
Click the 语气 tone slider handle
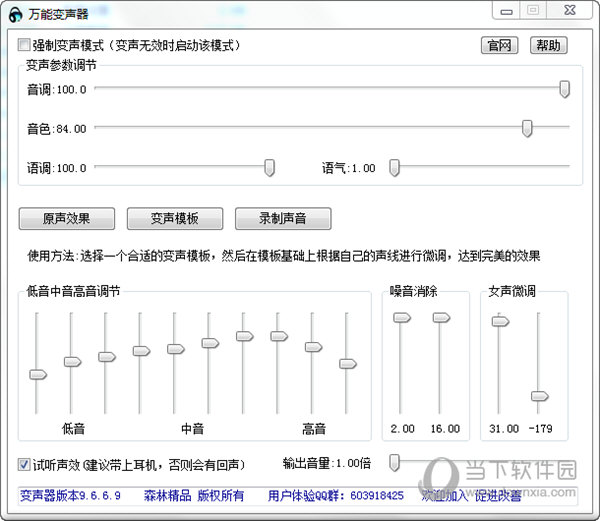394,167
